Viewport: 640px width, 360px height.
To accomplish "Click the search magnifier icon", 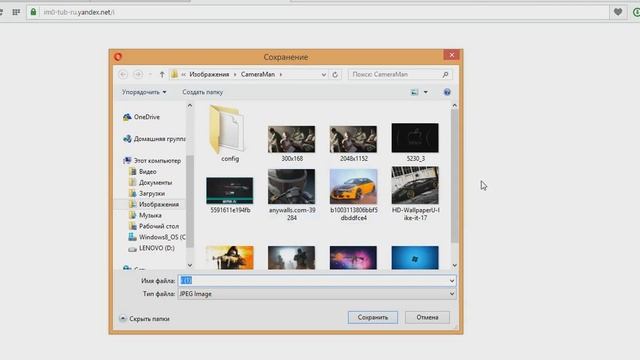I will (445, 74).
